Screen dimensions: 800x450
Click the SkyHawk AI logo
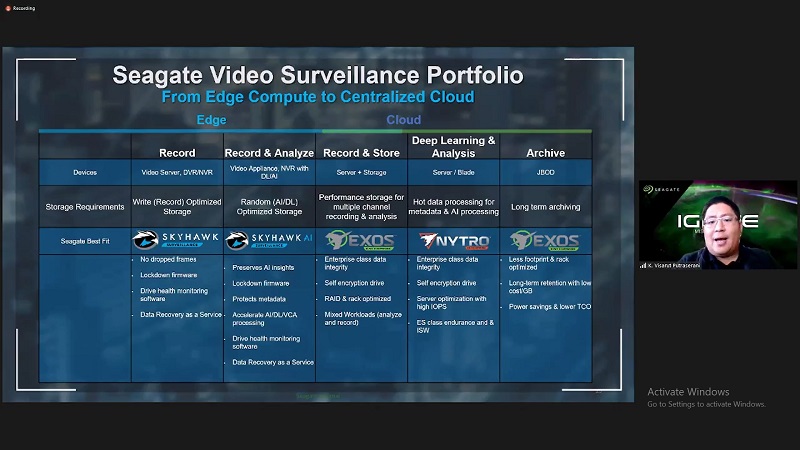pos(268,240)
